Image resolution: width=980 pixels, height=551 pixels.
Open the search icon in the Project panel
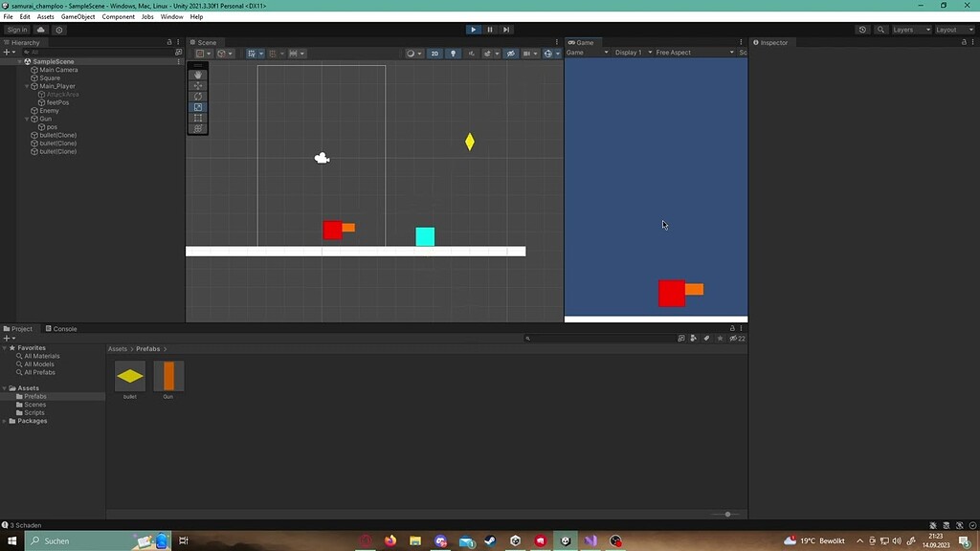pos(527,338)
